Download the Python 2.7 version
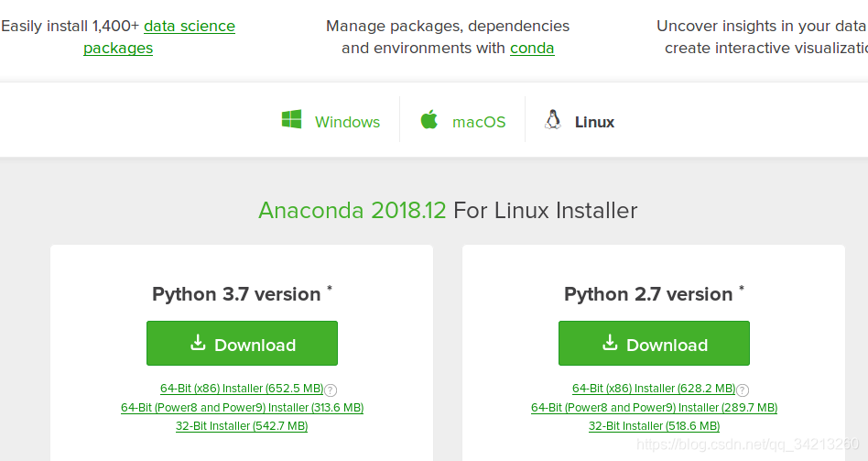The width and height of the screenshot is (868, 461). point(654,343)
